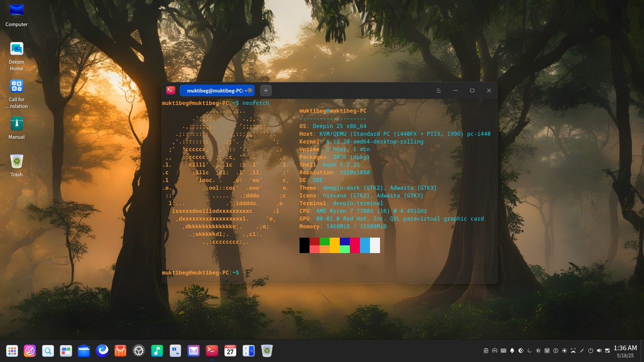The width and height of the screenshot is (644, 362).
Task: Open the Trash icon in the dock
Action: [267, 351]
